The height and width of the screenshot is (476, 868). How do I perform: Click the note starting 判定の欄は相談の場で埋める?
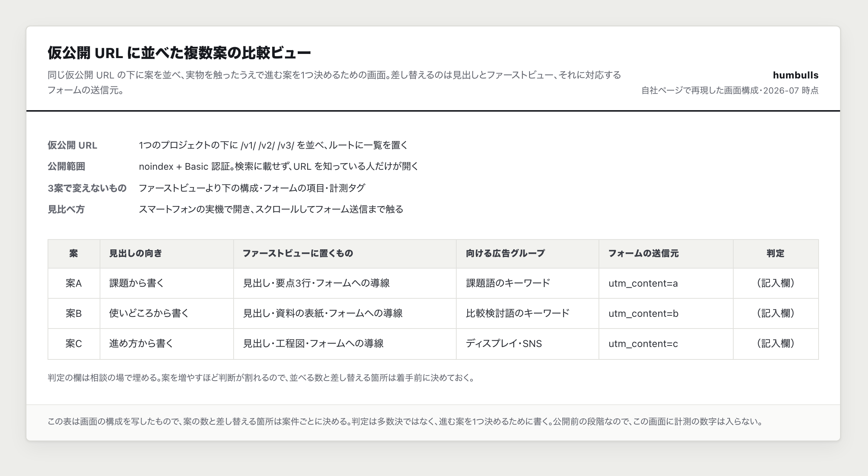(x=261, y=378)
